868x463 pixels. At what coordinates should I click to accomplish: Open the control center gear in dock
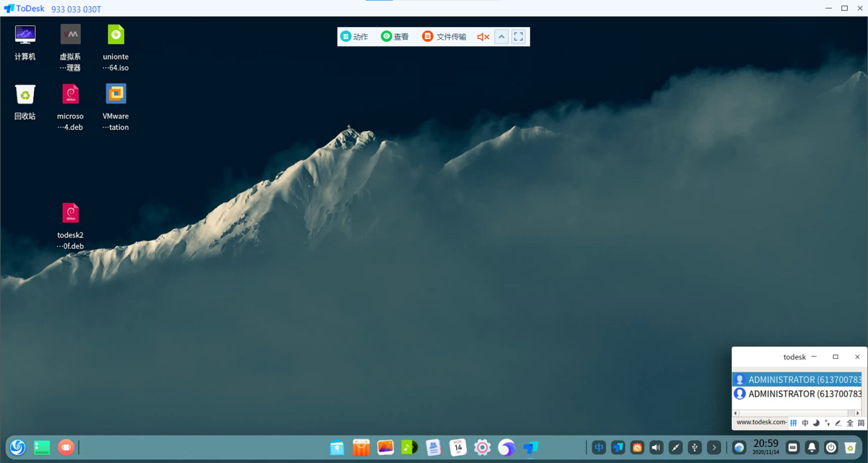482,448
